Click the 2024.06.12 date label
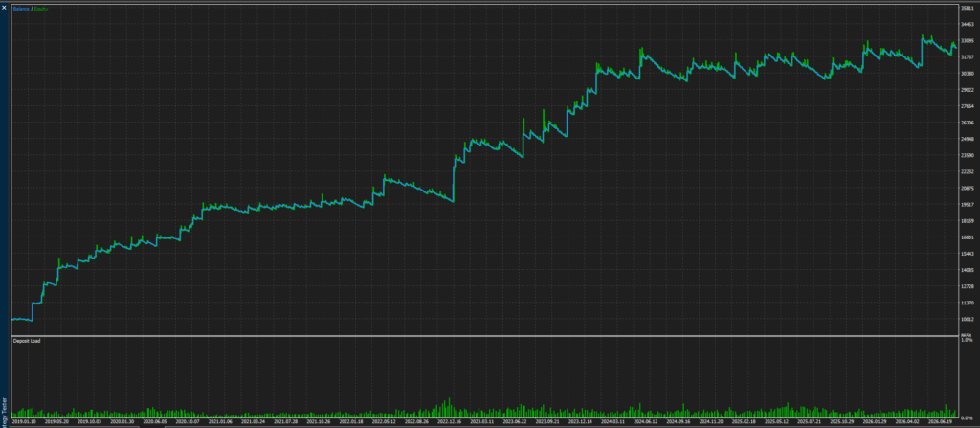980x428 pixels. (646, 421)
